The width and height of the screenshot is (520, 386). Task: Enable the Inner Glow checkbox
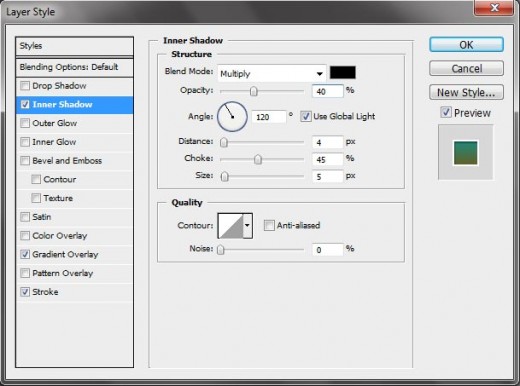point(25,142)
